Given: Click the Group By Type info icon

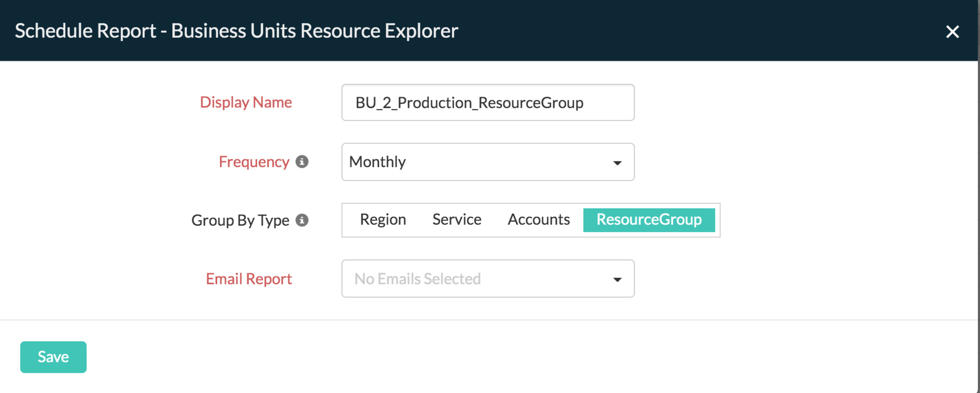Looking at the screenshot, I should 302,220.
